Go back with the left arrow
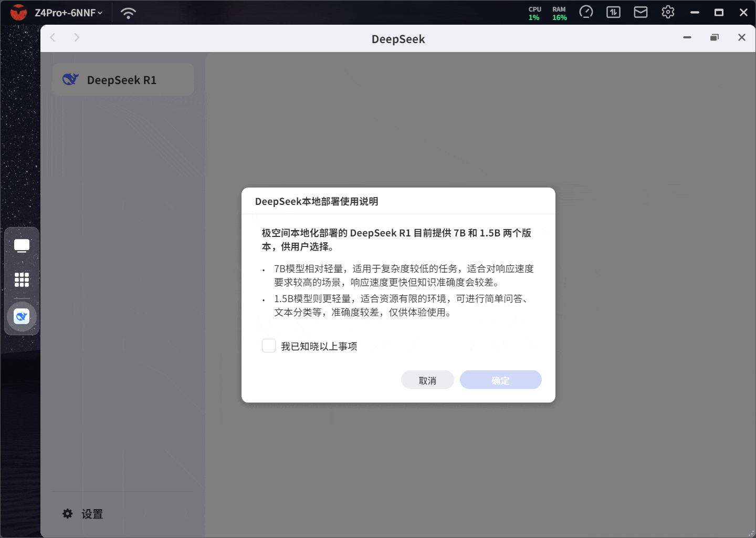 tap(52, 37)
